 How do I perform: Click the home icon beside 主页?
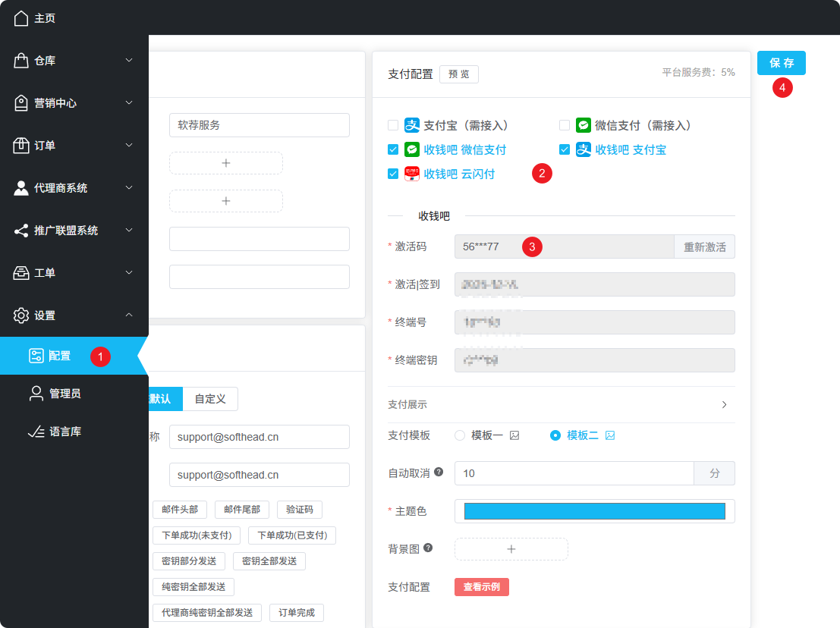(x=21, y=18)
